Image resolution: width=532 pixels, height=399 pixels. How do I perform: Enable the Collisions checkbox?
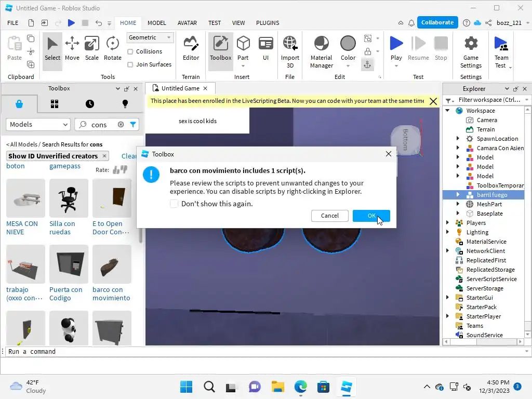coord(130,51)
